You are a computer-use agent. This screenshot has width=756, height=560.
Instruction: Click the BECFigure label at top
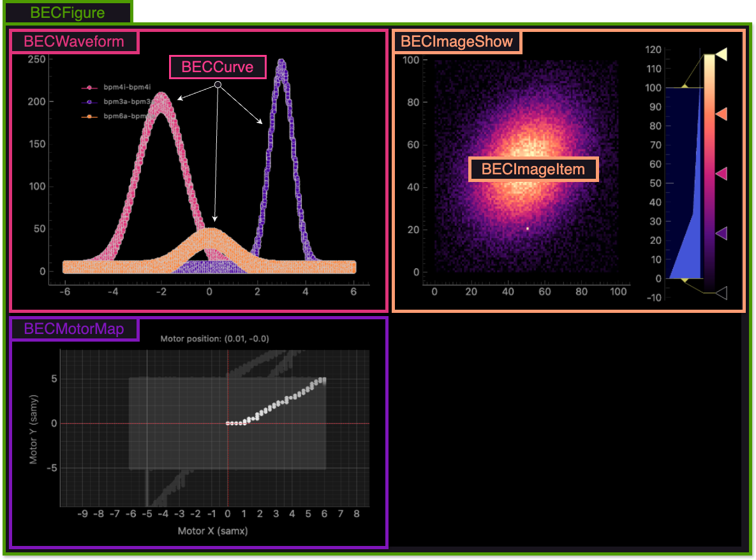click(x=68, y=12)
